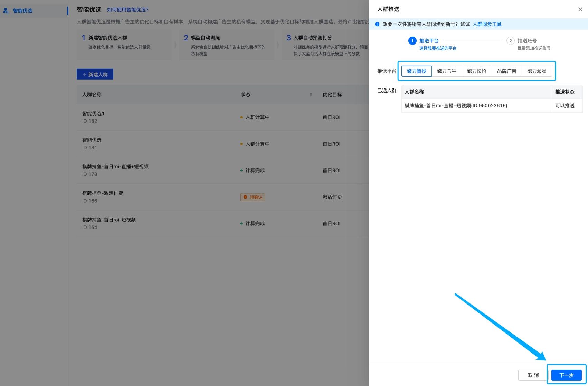The width and height of the screenshot is (588, 386).
Task: Close the 人群推送 dialog
Action: pos(580,9)
